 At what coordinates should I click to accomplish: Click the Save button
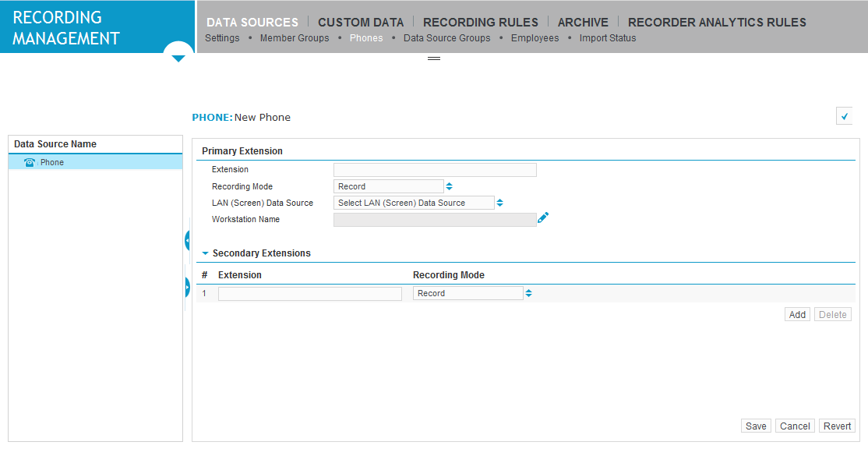[x=755, y=426]
